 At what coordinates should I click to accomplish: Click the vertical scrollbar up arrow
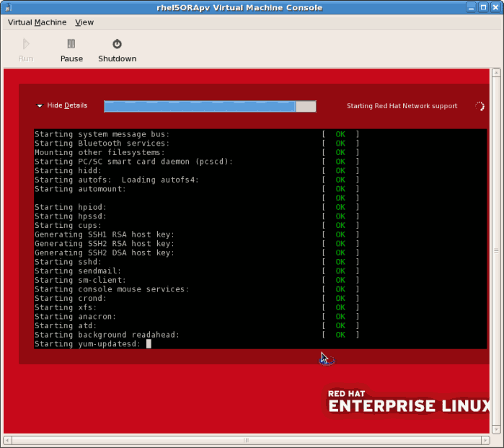click(497, 73)
